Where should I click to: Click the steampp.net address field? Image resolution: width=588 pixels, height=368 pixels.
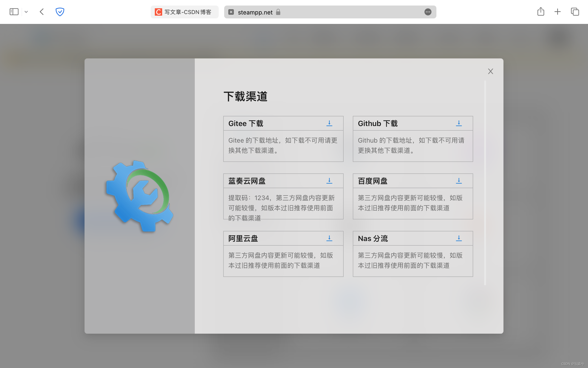click(330, 12)
